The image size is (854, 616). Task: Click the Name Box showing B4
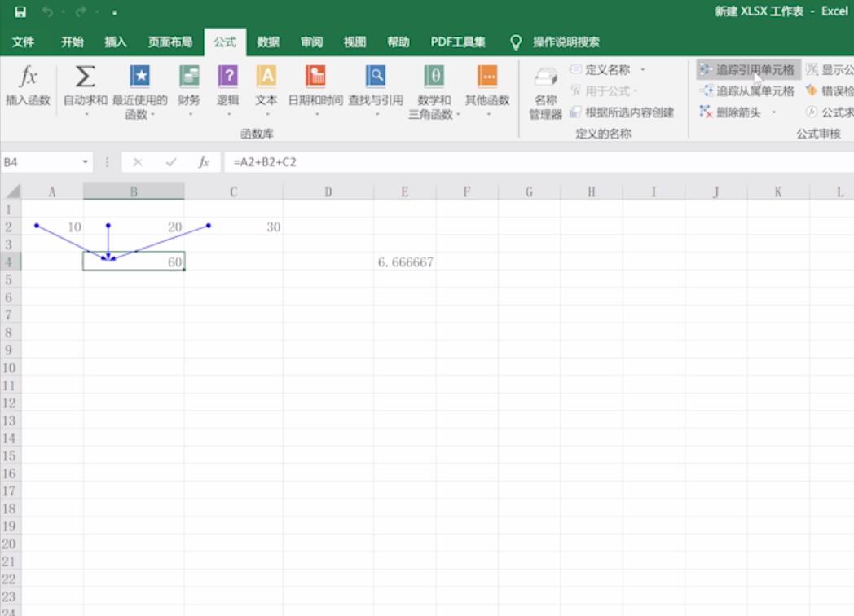(x=41, y=162)
